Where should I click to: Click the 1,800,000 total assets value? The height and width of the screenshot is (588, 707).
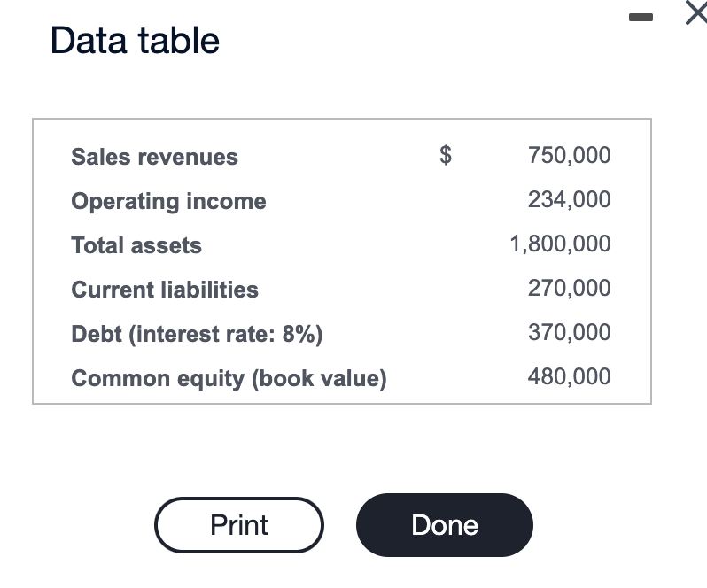coord(561,244)
